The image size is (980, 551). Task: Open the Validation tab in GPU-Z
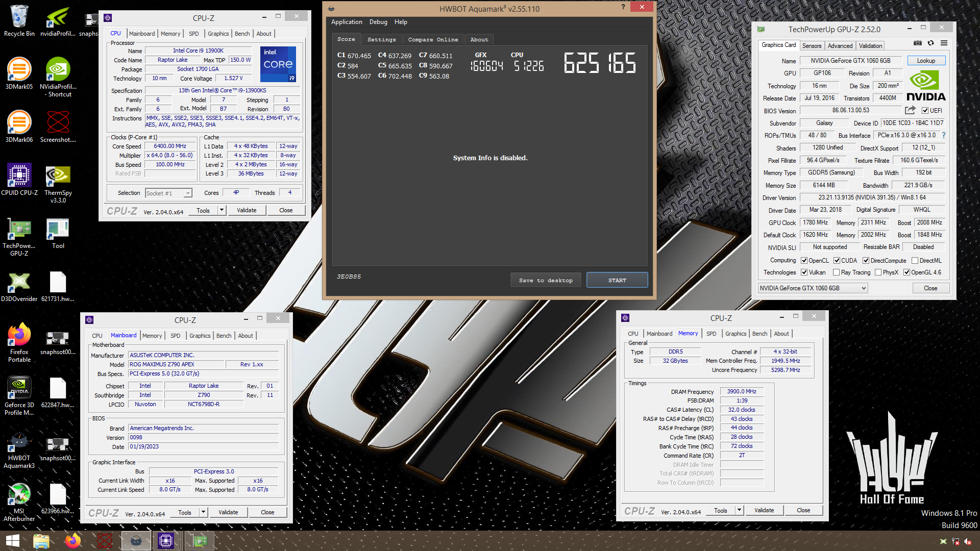[870, 46]
